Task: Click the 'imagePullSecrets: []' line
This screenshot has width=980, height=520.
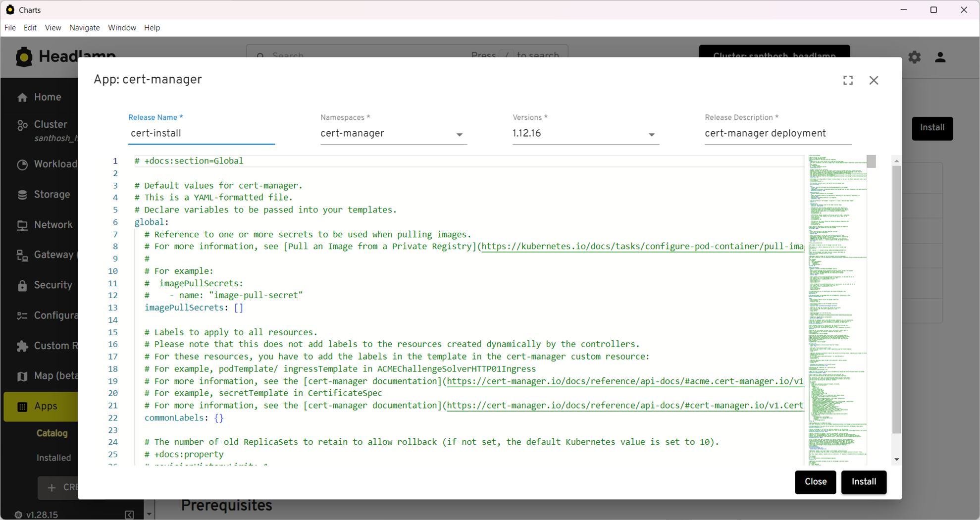Action: [194, 308]
